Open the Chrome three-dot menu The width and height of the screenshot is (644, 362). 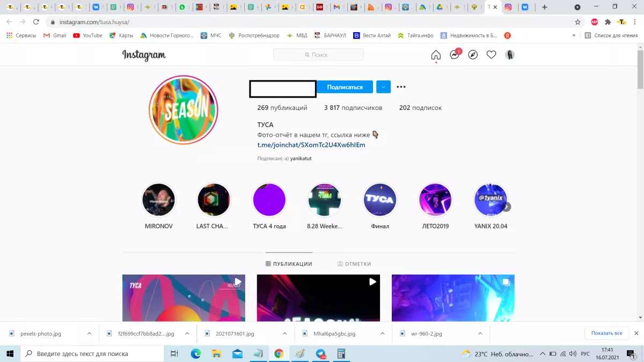point(636,22)
